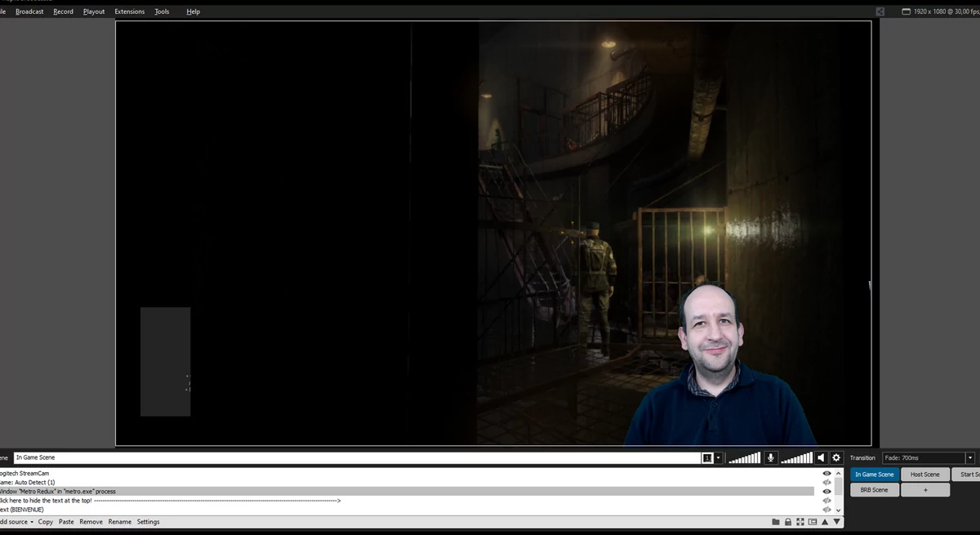Toggle visibility of Metro Redux window source
The height and width of the screenshot is (535, 980).
click(826, 492)
